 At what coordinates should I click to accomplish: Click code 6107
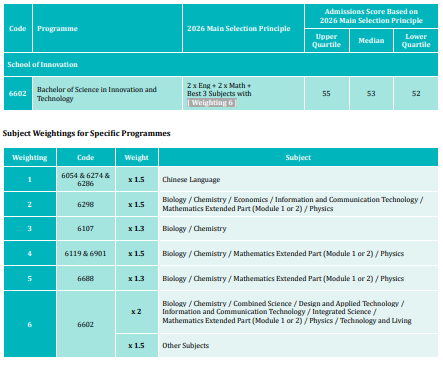(x=86, y=228)
